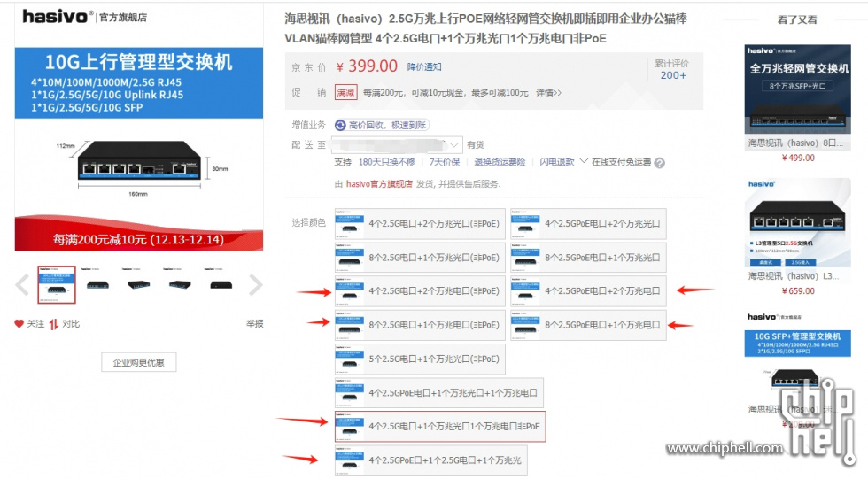Choose option 8个2.5GPoE电口+1个万兆光口
The image size is (868, 479).
[x=588, y=257]
